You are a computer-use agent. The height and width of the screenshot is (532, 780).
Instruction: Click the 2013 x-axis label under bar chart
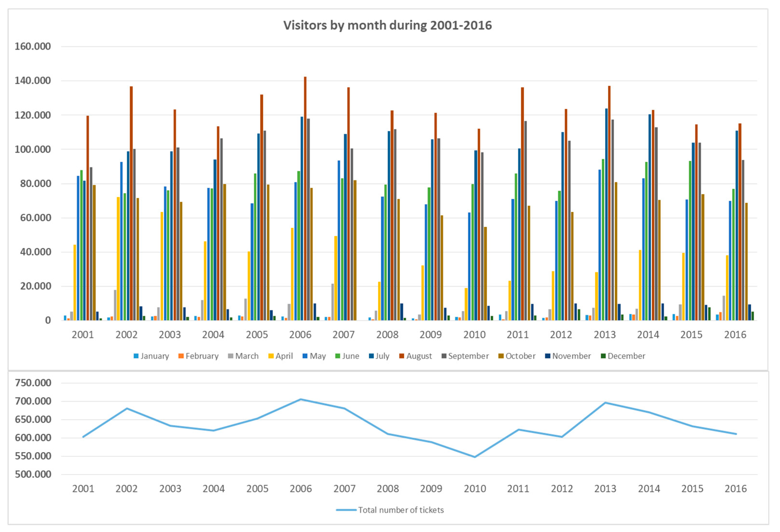tap(604, 334)
